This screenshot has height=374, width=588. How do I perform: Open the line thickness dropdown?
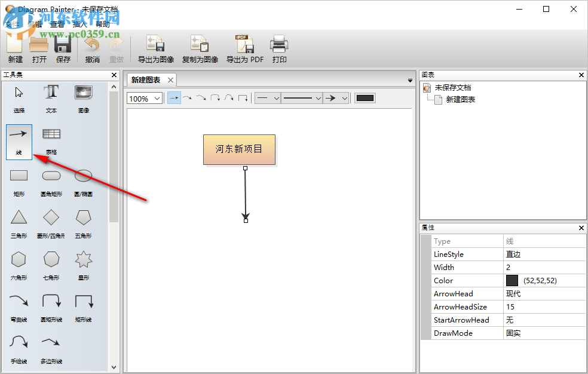click(x=302, y=98)
